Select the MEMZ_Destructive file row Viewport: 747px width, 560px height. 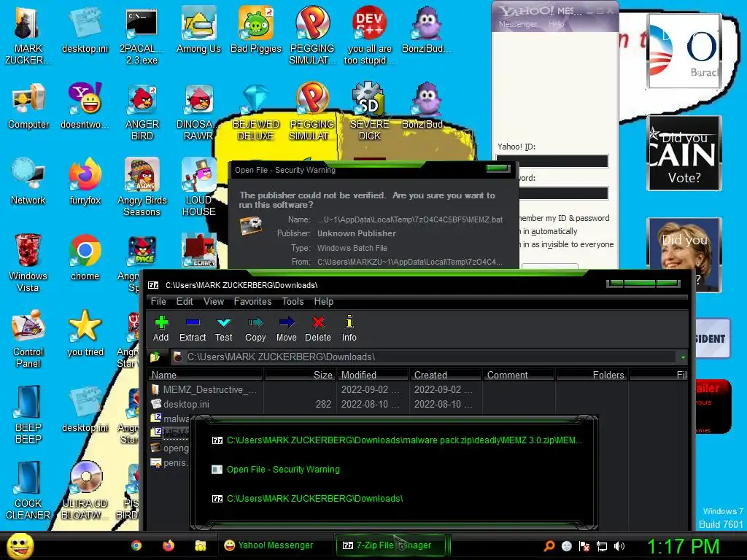205,389
